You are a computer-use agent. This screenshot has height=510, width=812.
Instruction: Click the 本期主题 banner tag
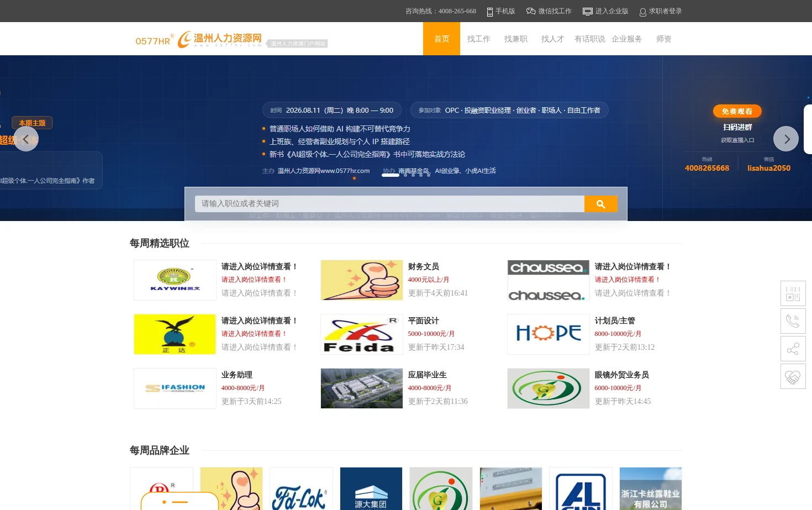32,123
